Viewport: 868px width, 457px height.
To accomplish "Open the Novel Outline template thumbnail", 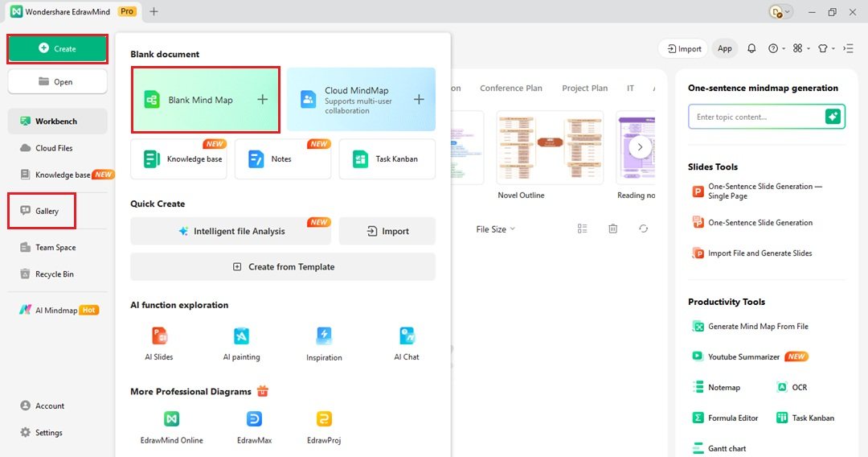I will click(550, 147).
